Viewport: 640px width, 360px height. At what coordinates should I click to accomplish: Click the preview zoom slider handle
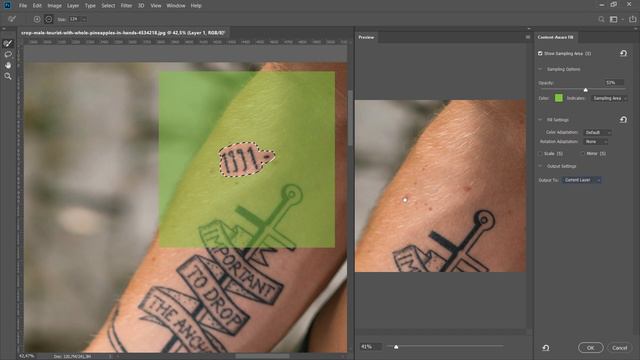pyautogui.click(x=396, y=347)
